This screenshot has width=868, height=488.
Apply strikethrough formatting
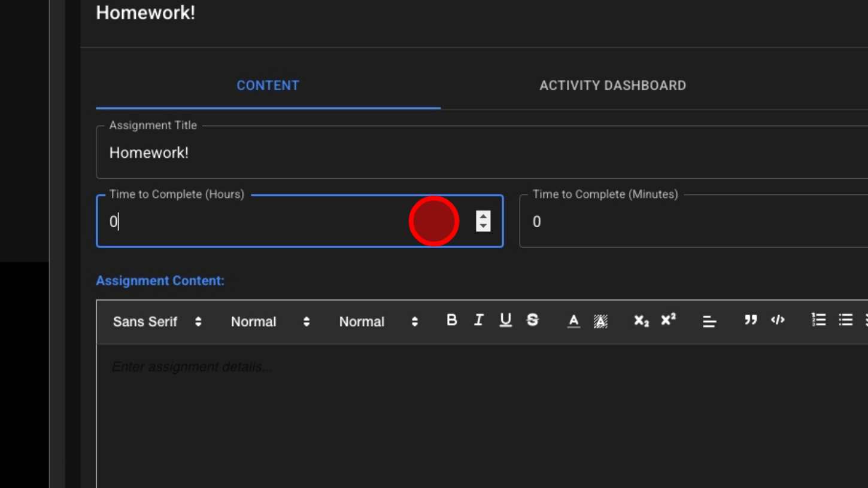coord(532,321)
